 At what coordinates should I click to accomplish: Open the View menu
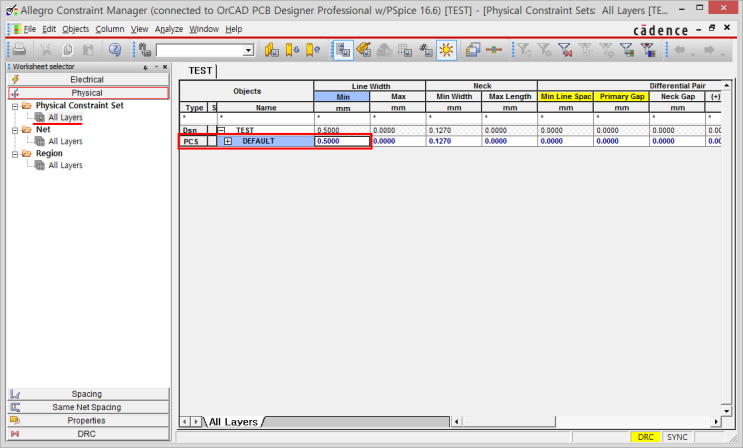click(x=139, y=29)
